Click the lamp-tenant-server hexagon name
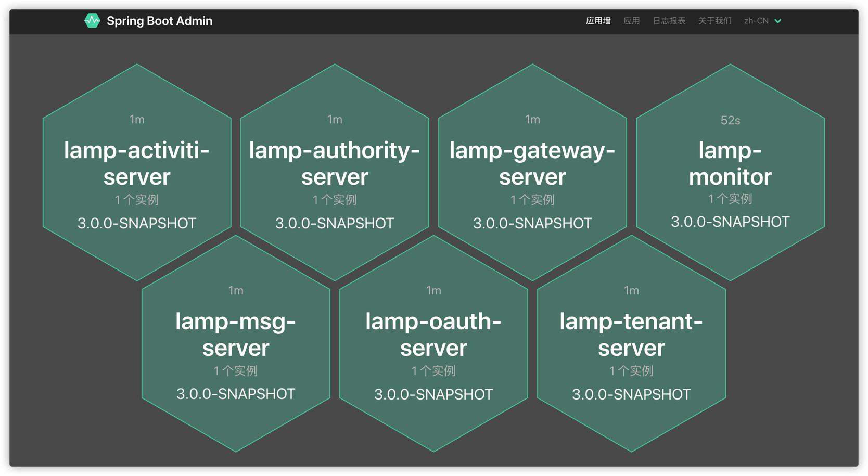 tap(631, 335)
